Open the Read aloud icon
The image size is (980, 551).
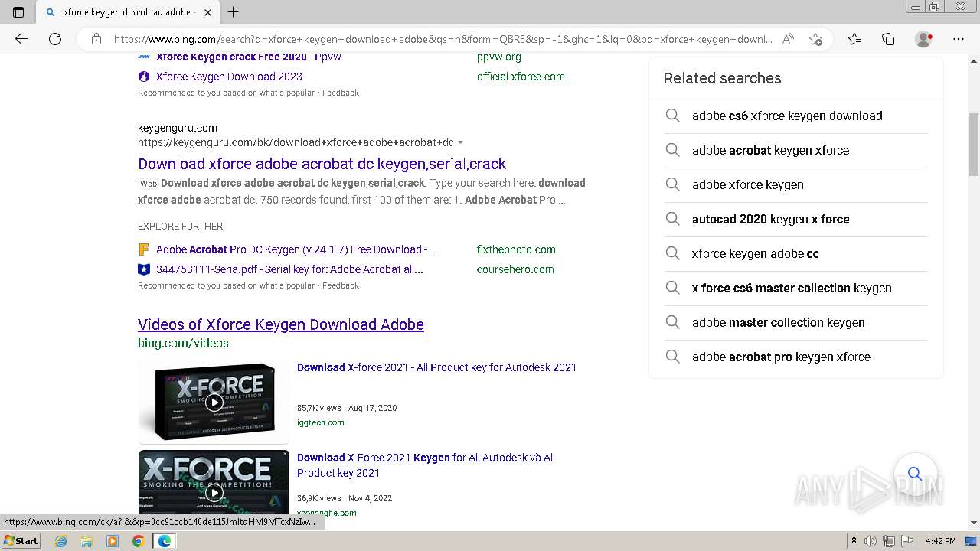(x=788, y=39)
